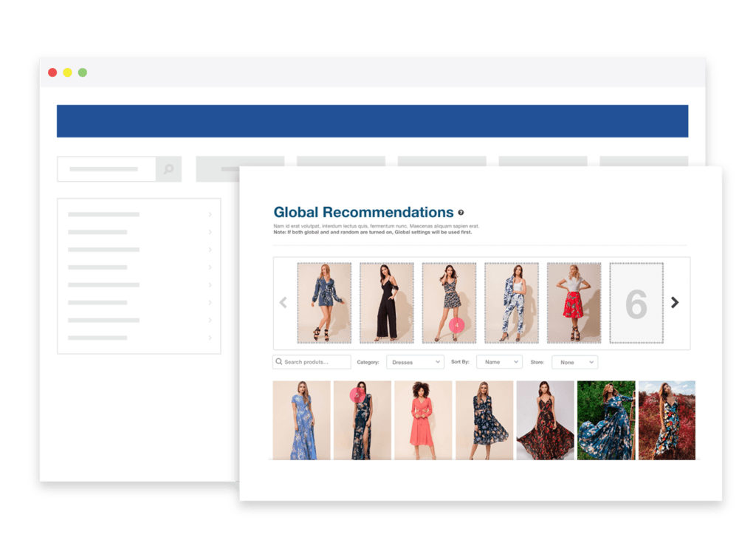Expand the first sidebar list item chevron
This screenshot has width=756, height=540.
click(x=211, y=213)
